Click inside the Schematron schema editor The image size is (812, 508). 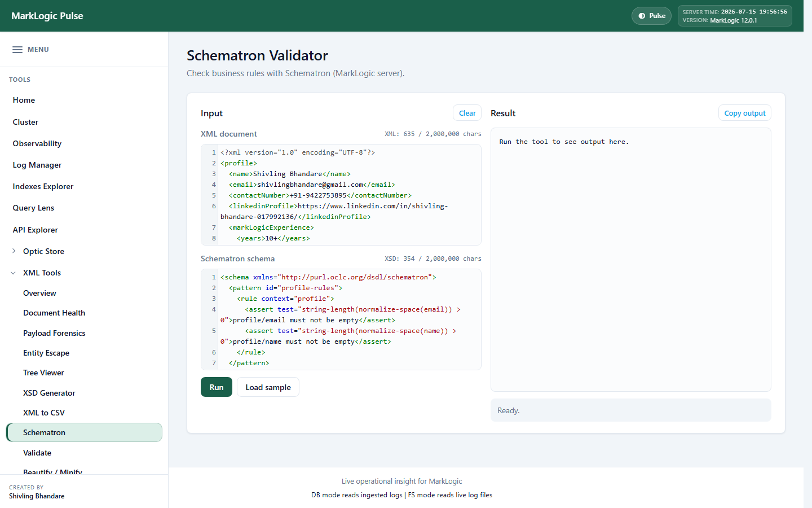click(341, 319)
